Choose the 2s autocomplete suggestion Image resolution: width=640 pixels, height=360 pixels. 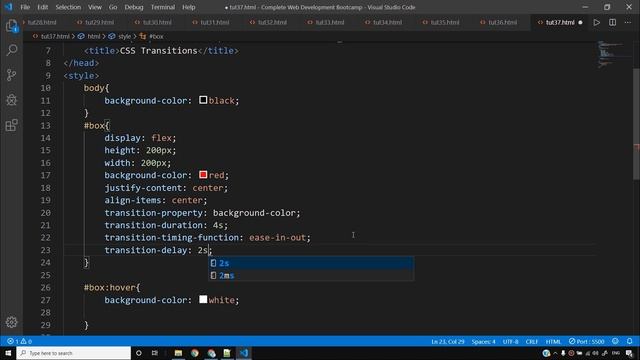pyautogui.click(x=311, y=263)
